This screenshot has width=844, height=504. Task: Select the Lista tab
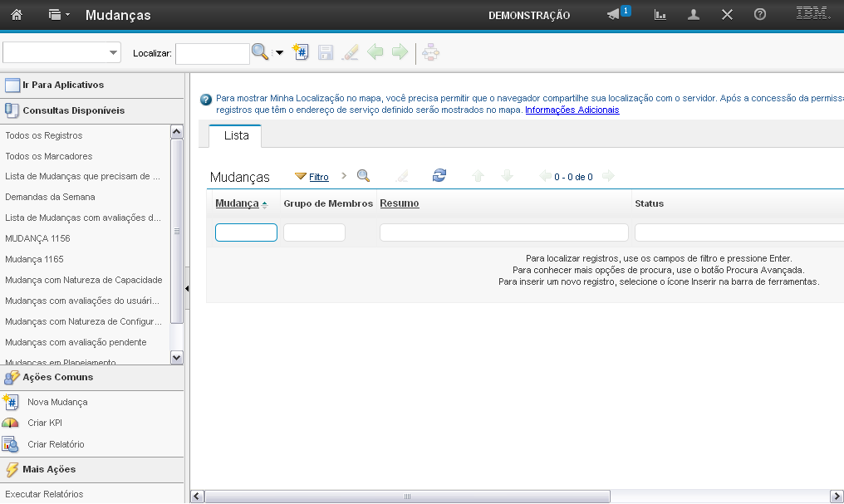[236, 136]
